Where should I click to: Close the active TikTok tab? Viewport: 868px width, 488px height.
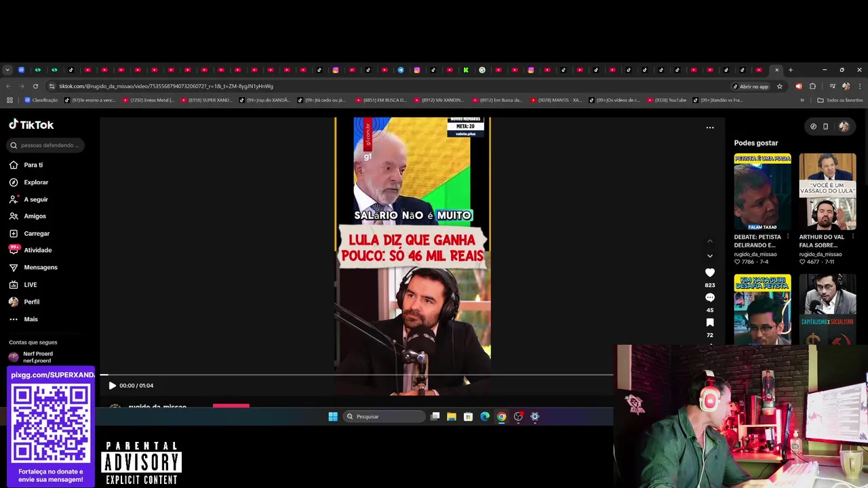(x=777, y=70)
